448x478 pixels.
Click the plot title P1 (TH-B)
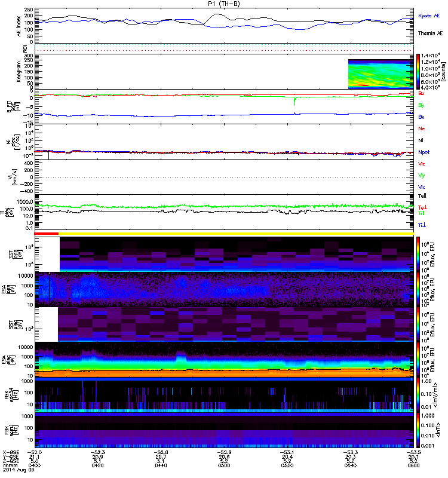coord(223,4)
